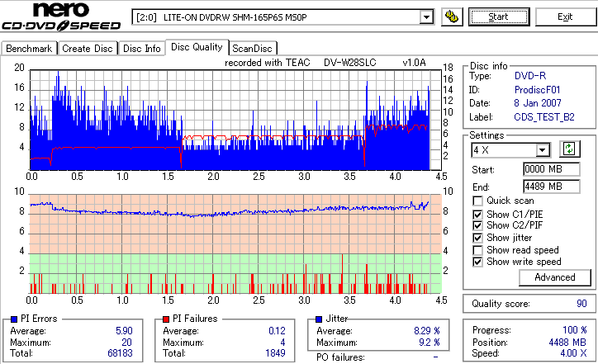Uncheck Show C1/PIE option
Screen dimensions: 598x364
click(x=477, y=215)
